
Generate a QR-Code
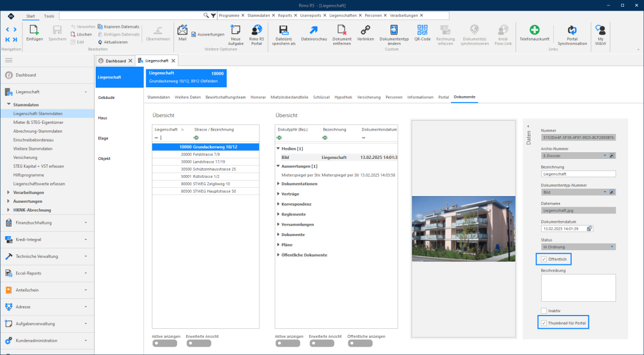click(422, 33)
